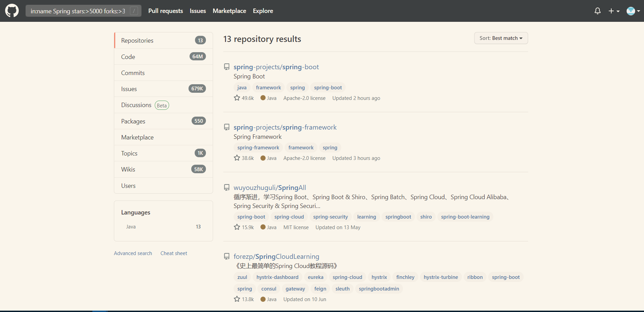Select the Code filter in sidebar
Image resolution: width=644 pixels, height=312 pixels.
click(164, 57)
